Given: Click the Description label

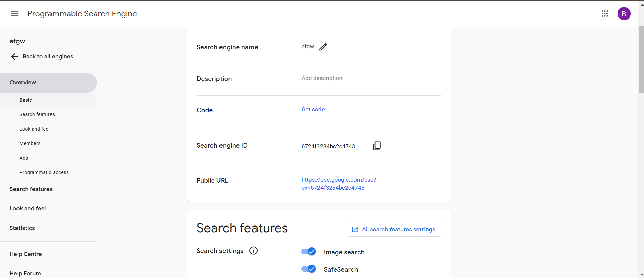Looking at the screenshot, I should [x=214, y=79].
